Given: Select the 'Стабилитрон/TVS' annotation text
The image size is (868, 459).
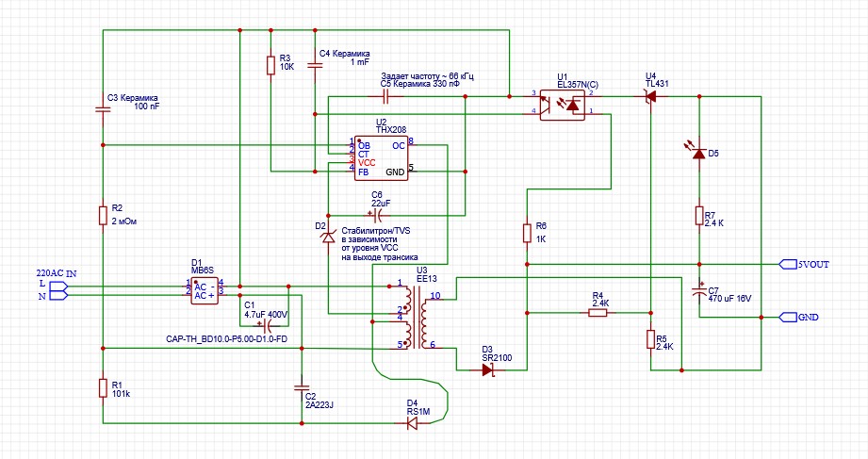Looking at the screenshot, I should tap(376, 231).
